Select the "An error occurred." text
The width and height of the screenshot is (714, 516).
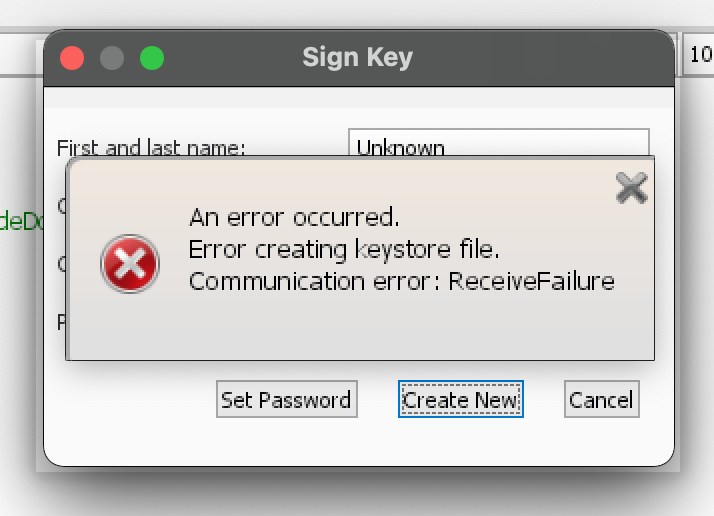click(x=294, y=217)
